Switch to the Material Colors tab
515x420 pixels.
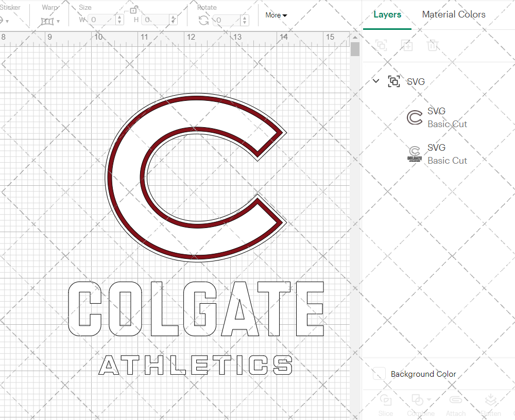[x=454, y=14]
